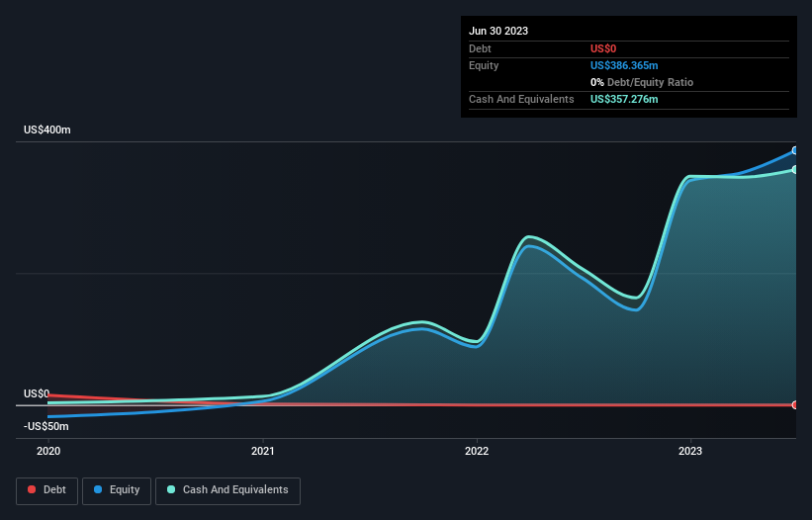Select the teal Cash endpoint marker
The height and width of the screenshot is (520, 812).
795,170
